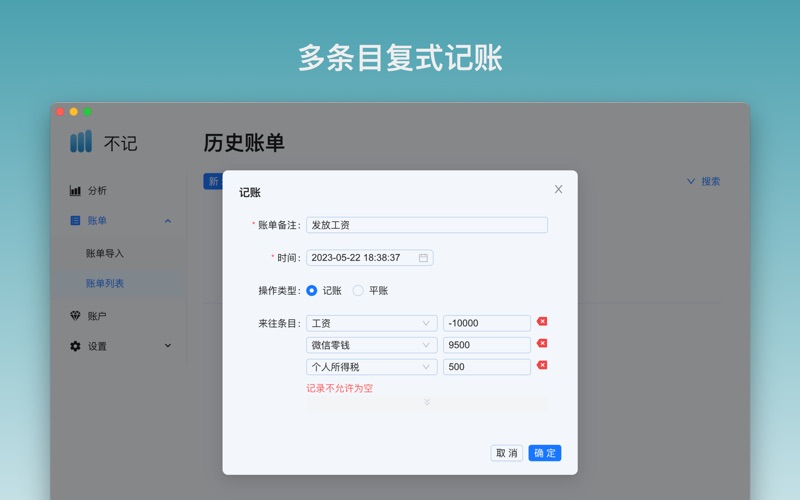Delete the 微信零钱 entry row
The image size is (800, 500).
click(x=542, y=343)
